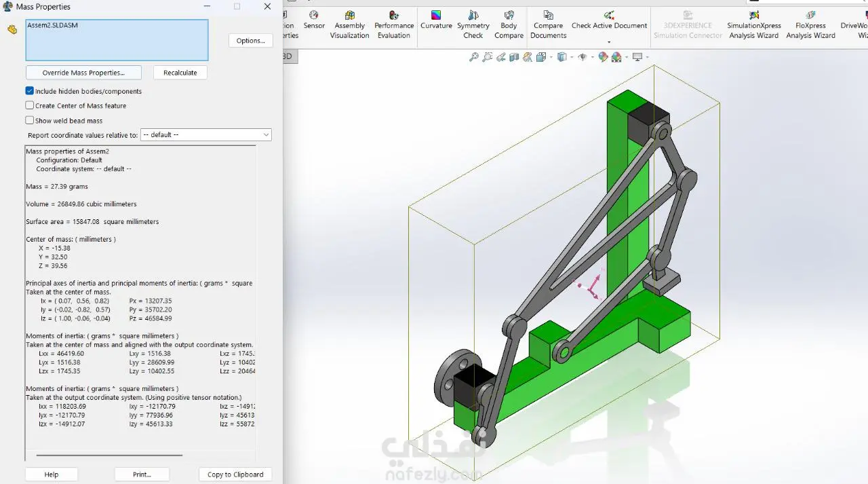
Task: Activate the Curvature display tool
Action: 436,20
